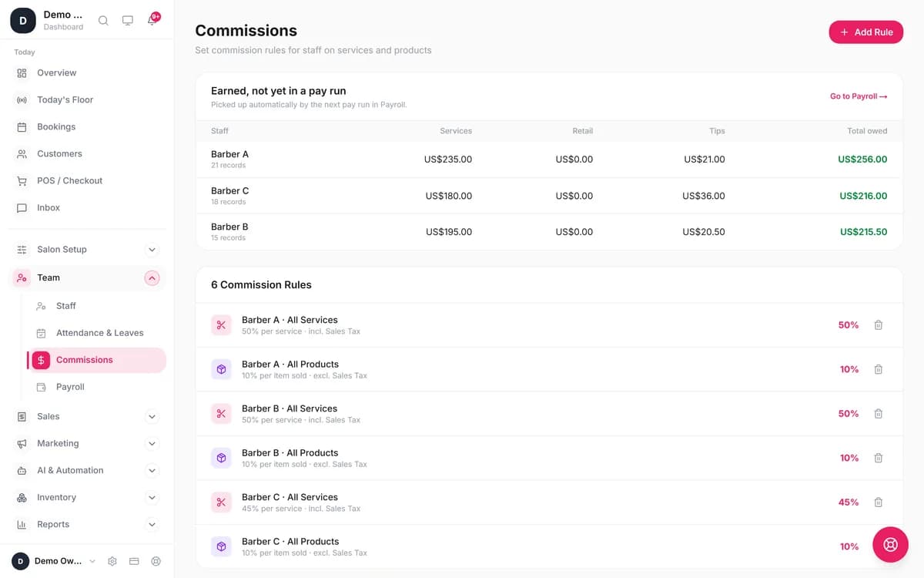The height and width of the screenshot is (578, 924).
Task: Click Barber A total owed US$256.00
Action: pos(862,160)
